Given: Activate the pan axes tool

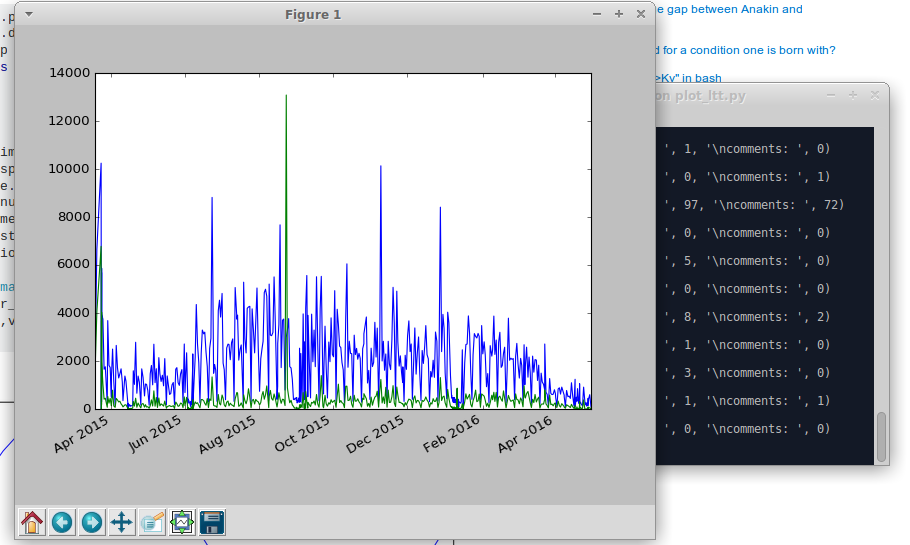Looking at the screenshot, I should (x=122, y=522).
